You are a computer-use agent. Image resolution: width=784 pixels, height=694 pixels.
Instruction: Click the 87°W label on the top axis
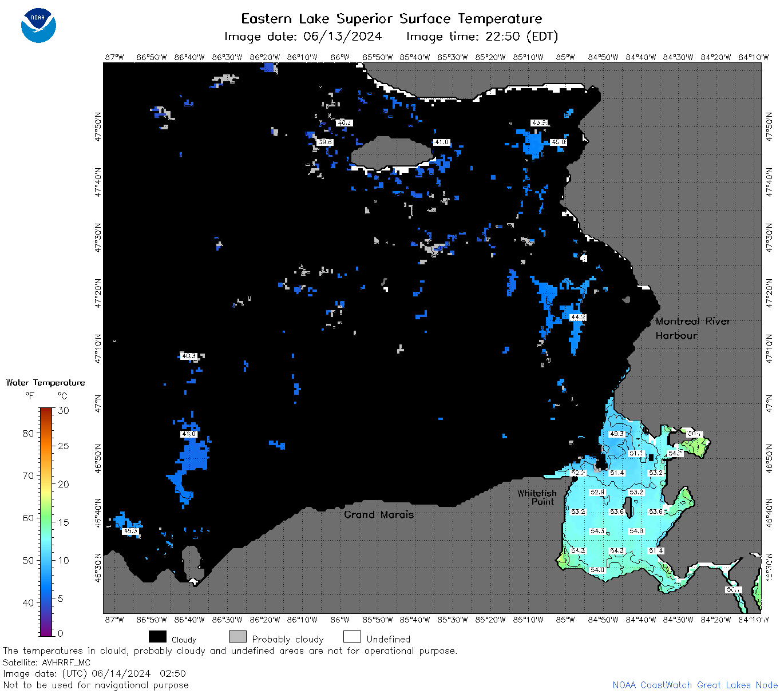[114, 57]
